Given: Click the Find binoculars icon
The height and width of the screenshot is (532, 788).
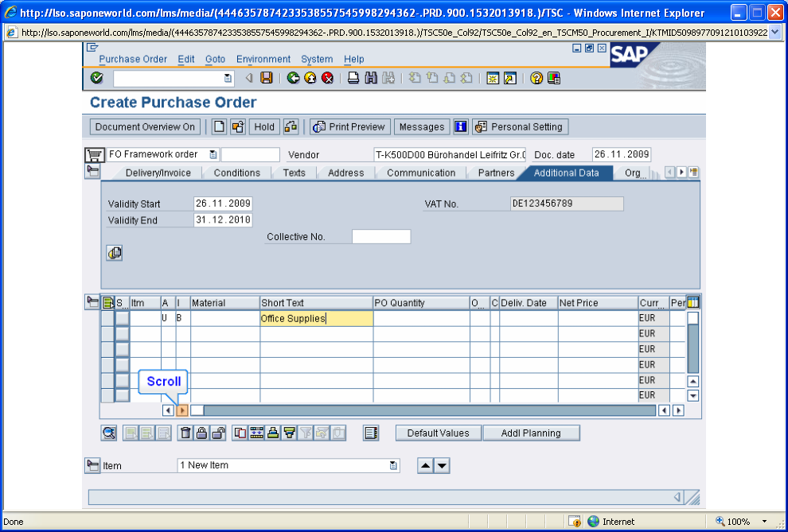Looking at the screenshot, I should pos(371,78).
